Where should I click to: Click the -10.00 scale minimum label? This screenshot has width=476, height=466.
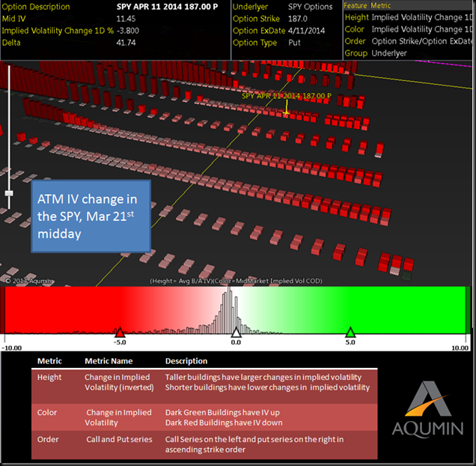(x=12, y=348)
